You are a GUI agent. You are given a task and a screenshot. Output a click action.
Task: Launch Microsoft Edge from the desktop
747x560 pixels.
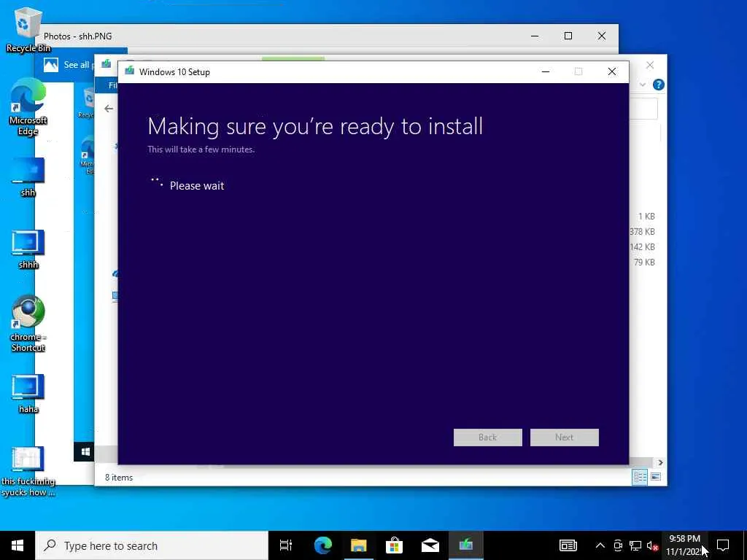pos(28,107)
